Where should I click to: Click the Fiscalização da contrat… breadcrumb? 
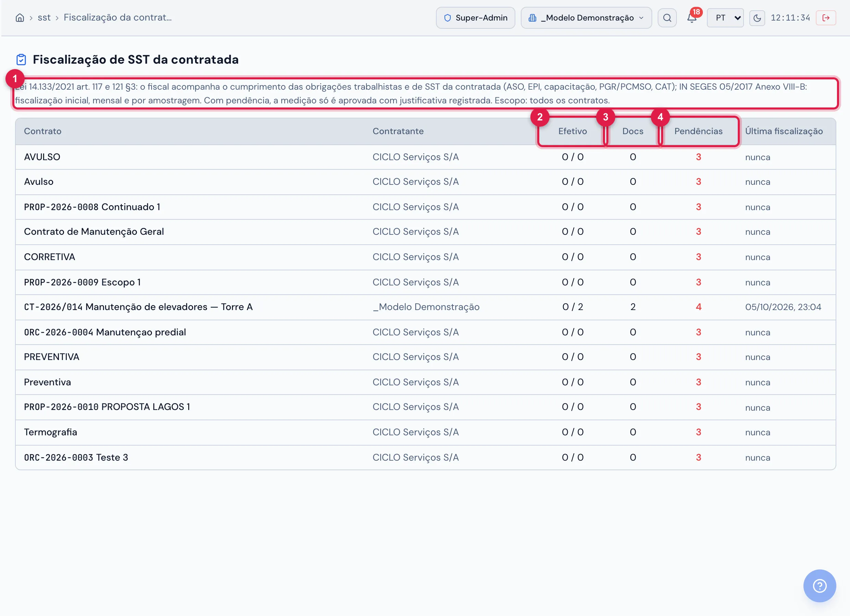(118, 17)
